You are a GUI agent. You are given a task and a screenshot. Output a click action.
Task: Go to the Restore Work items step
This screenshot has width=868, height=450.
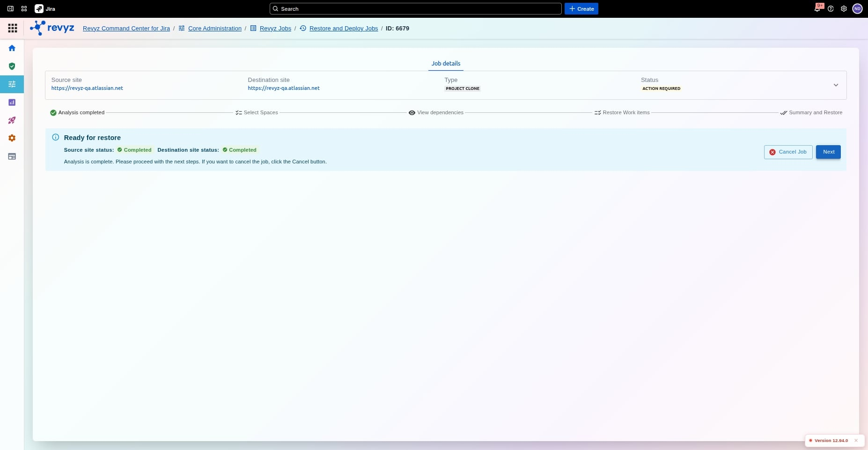click(622, 112)
